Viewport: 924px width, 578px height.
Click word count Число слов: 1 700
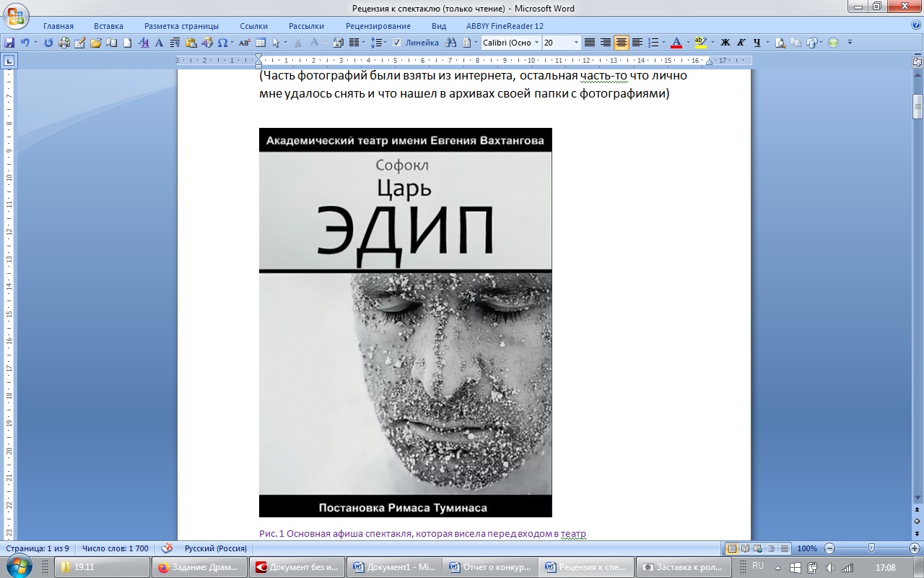click(115, 548)
